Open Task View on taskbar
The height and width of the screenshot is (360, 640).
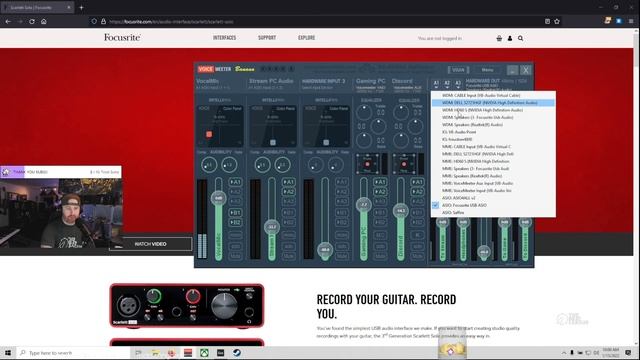(x=139, y=353)
